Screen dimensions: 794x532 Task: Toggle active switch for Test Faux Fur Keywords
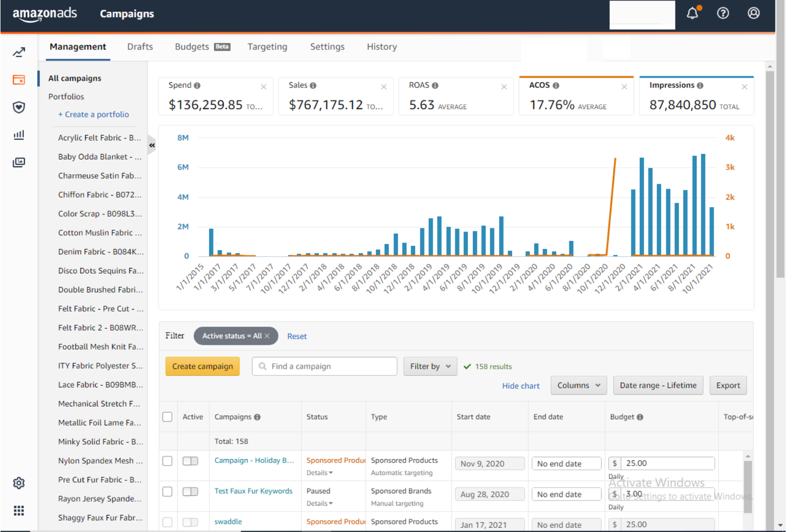point(190,491)
